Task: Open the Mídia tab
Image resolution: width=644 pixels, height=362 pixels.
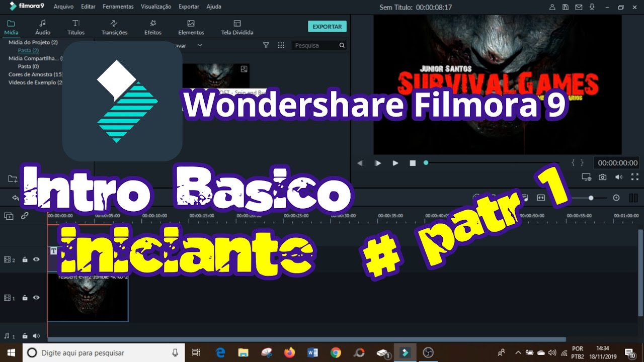Action: point(11,28)
